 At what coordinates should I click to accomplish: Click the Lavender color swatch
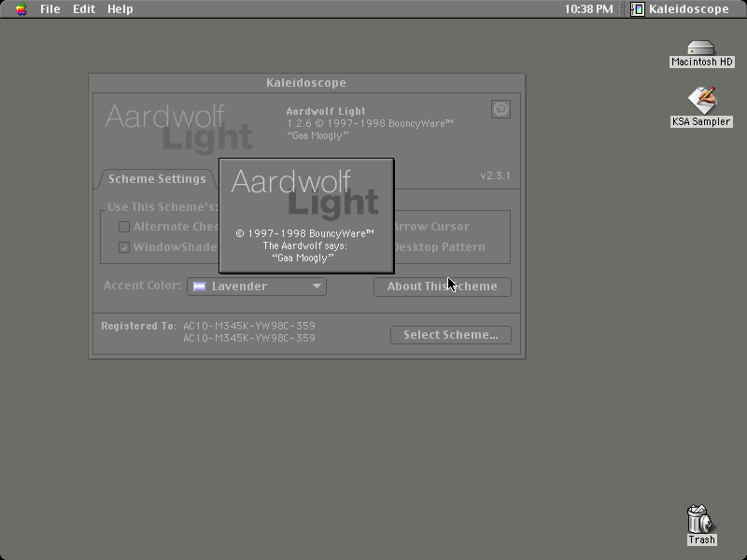click(199, 287)
